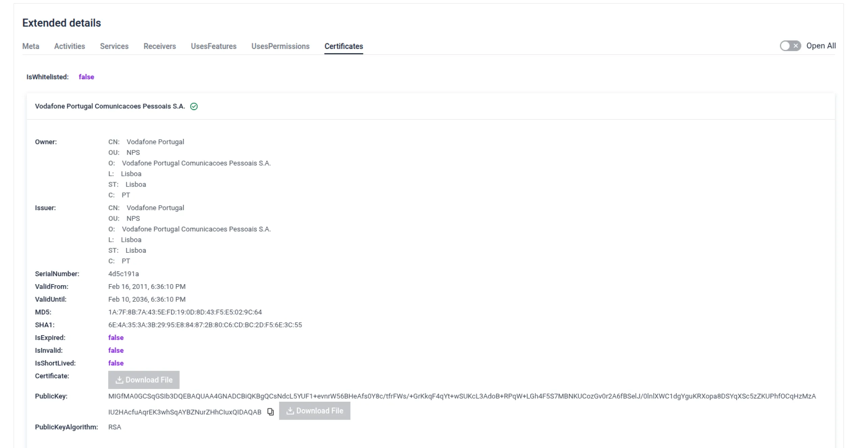Click the green verified checkmark beside Vodafone Portugal

coord(194,106)
